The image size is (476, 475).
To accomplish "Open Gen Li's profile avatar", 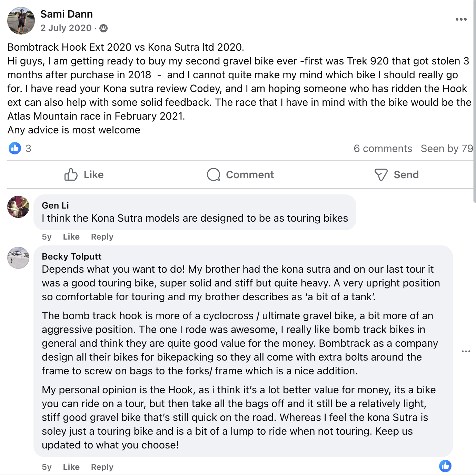I will pyautogui.click(x=18, y=207).
